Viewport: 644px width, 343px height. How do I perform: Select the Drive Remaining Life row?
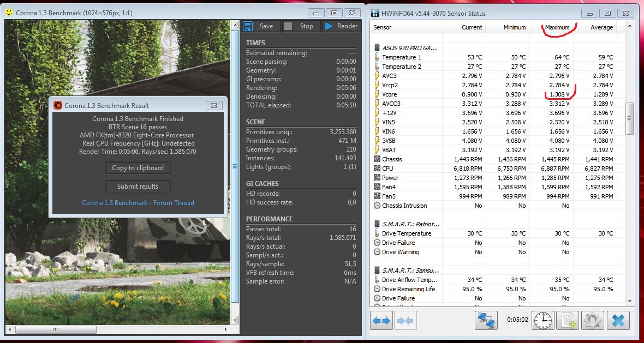[497, 289]
